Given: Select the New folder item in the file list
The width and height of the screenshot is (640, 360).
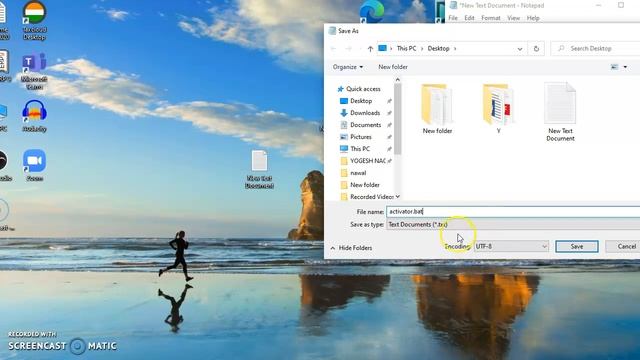Looking at the screenshot, I should pyautogui.click(x=437, y=109).
